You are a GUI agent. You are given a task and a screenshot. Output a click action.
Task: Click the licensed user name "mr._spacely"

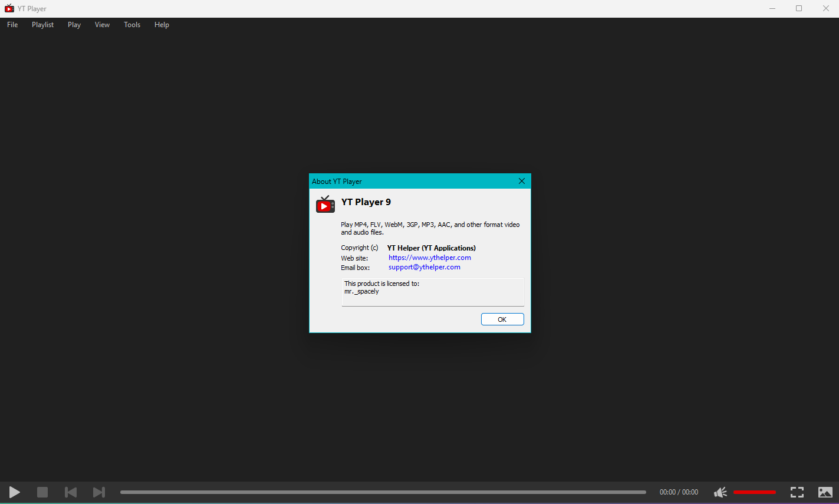click(361, 292)
